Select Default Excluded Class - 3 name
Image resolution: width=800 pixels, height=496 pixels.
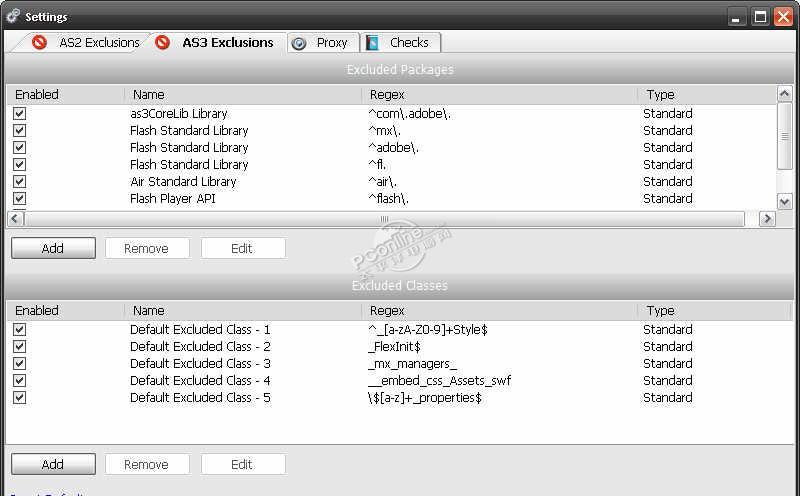[200, 363]
